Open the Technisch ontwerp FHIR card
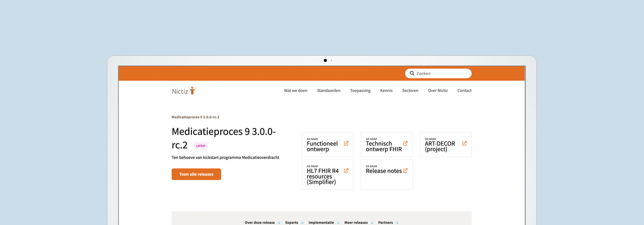The image size is (644, 225). click(x=386, y=145)
